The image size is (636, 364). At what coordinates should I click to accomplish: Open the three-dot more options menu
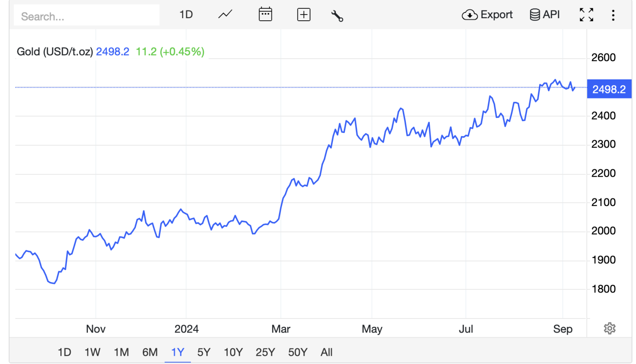tap(613, 15)
